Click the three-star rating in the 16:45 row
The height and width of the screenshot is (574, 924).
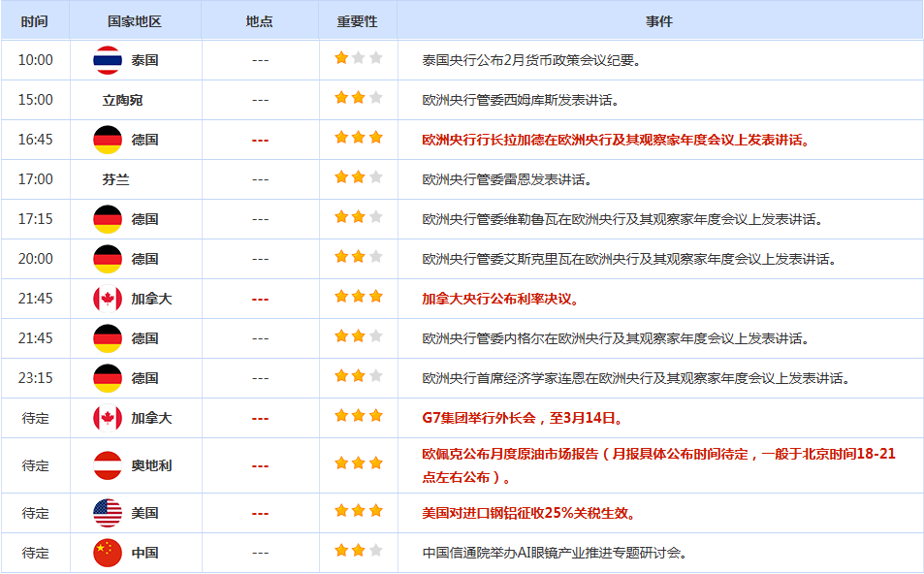point(358,139)
